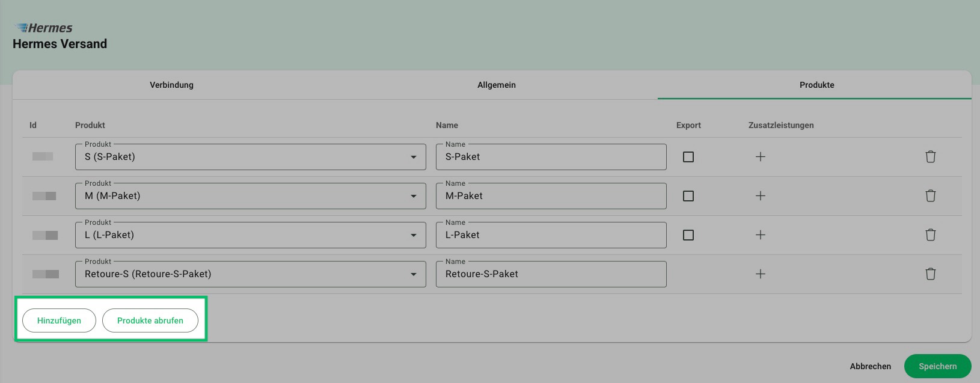Delete the M-Paket product row
The height and width of the screenshot is (383, 980).
(930, 196)
